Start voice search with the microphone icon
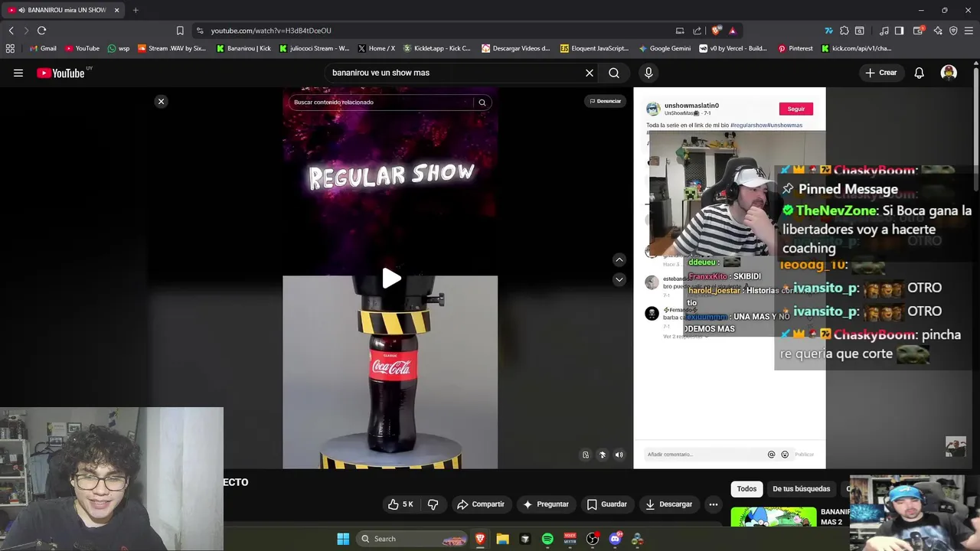980x551 pixels. coord(648,73)
